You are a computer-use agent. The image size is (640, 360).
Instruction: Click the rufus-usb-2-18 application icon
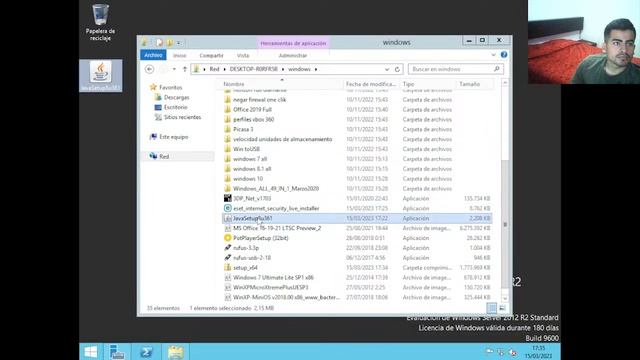point(228,258)
